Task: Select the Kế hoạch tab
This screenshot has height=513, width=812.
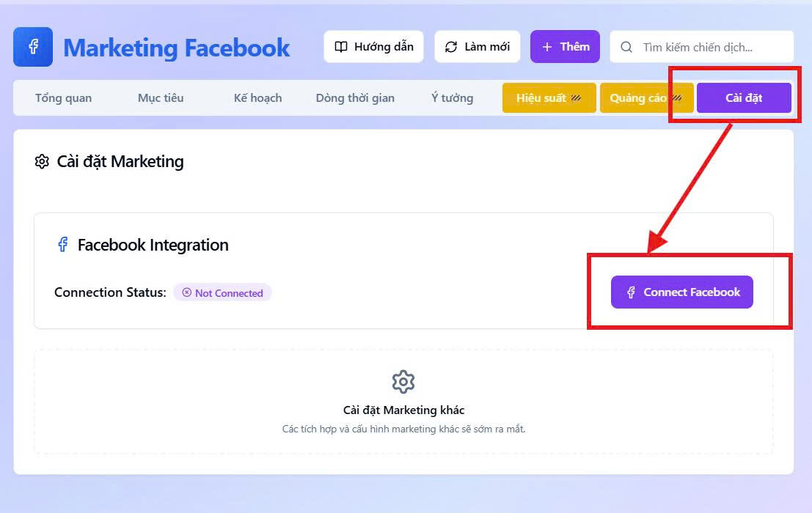Action: pyautogui.click(x=258, y=97)
